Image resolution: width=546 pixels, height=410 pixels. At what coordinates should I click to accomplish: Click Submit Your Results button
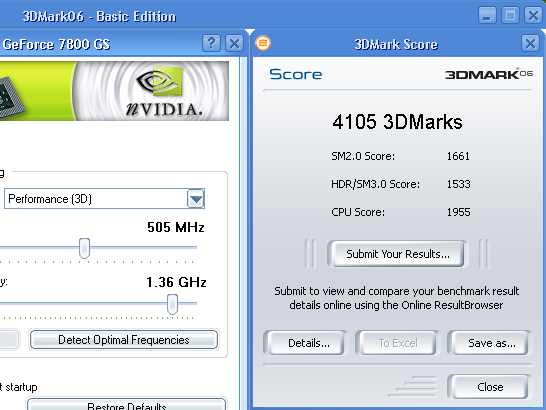(397, 254)
